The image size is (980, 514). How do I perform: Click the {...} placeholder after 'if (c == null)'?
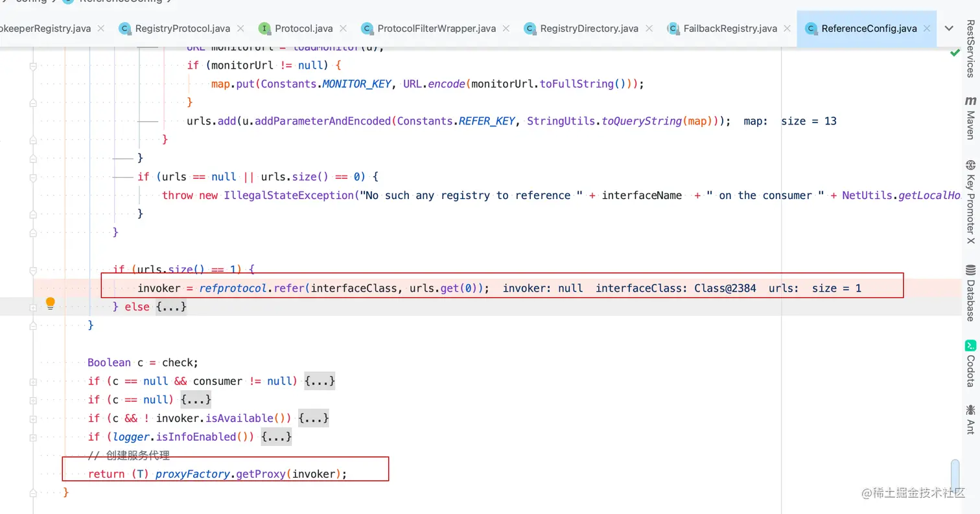[x=196, y=400]
